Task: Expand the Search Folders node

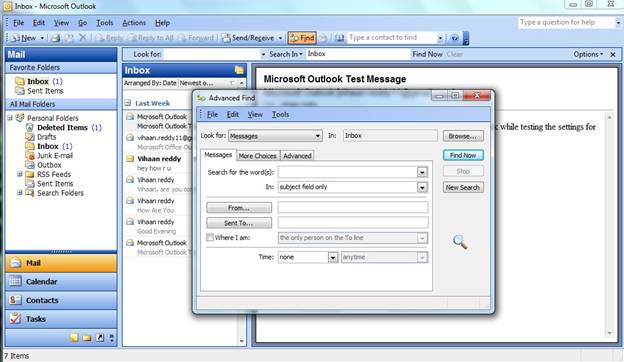Action: (x=20, y=193)
